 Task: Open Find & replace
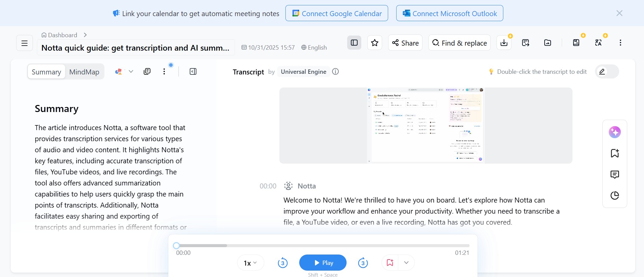coord(459,43)
